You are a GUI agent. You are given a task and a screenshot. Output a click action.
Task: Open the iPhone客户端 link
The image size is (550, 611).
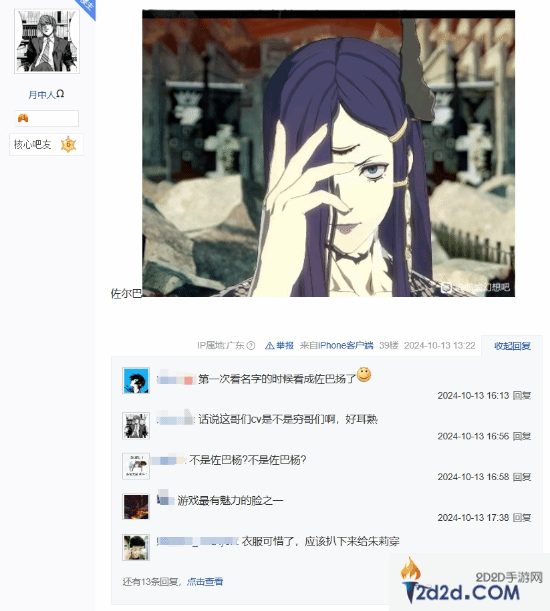(345, 346)
